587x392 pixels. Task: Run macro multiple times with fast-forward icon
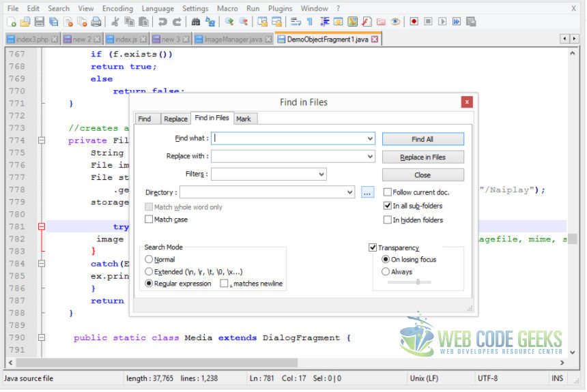point(457,22)
